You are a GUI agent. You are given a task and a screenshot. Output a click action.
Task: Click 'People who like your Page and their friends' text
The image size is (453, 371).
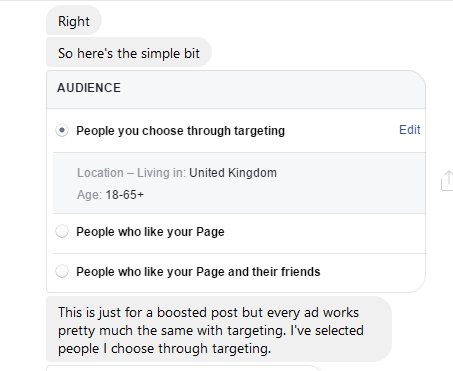click(198, 272)
